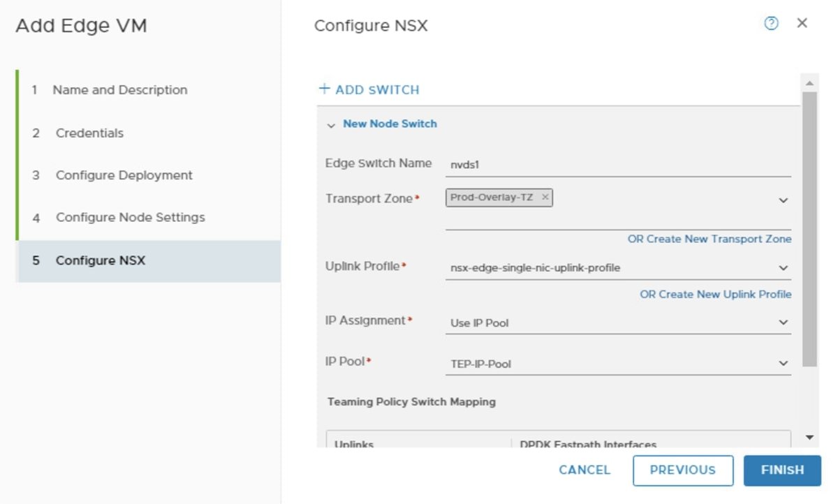Click the New Node Switch collapse chevron

click(332, 124)
